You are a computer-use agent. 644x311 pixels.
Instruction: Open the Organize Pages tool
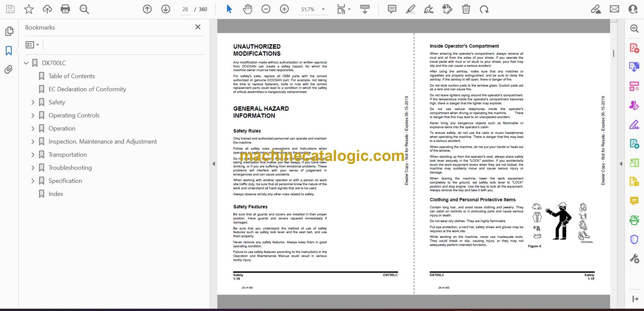pos(634,86)
